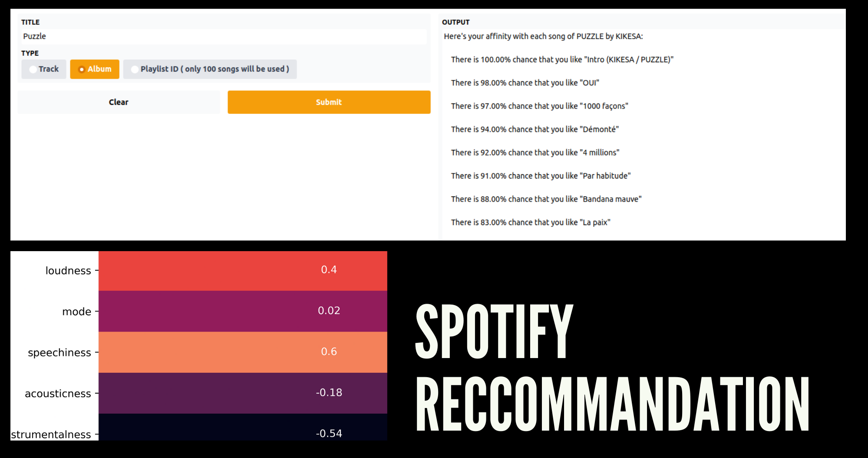This screenshot has width=868, height=458.
Task: Click the "La paix" result line
Action: point(531,222)
